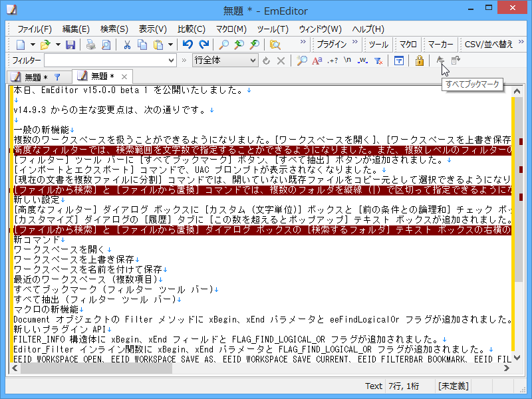Viewport: 532px width, 399px height.
Task: Paste with the clipboard icon
Action: 158,45
